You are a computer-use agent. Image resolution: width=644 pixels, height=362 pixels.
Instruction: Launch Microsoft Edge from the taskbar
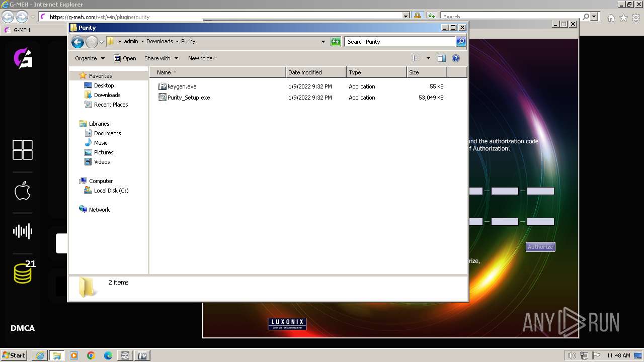(x=108, y=355)
